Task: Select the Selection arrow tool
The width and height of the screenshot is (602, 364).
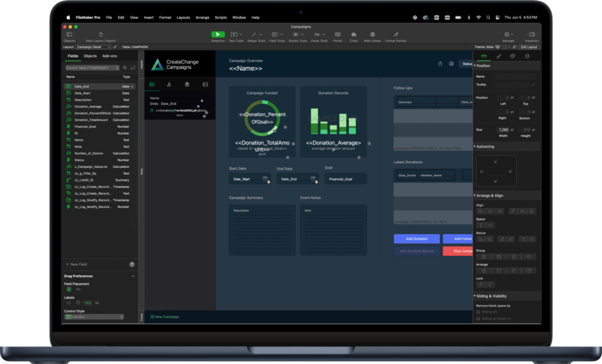Action: click(x=218, y=35)
